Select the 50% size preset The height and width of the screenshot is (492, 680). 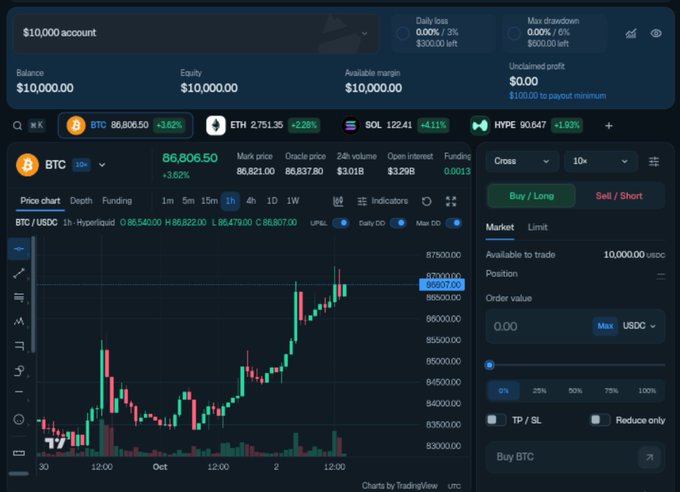pyautogui.click(x=575, y=390)
